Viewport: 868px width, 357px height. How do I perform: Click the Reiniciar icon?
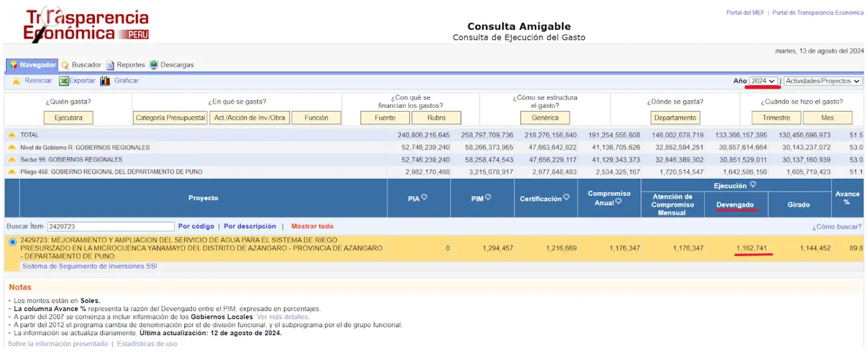[x=17, y=81]
